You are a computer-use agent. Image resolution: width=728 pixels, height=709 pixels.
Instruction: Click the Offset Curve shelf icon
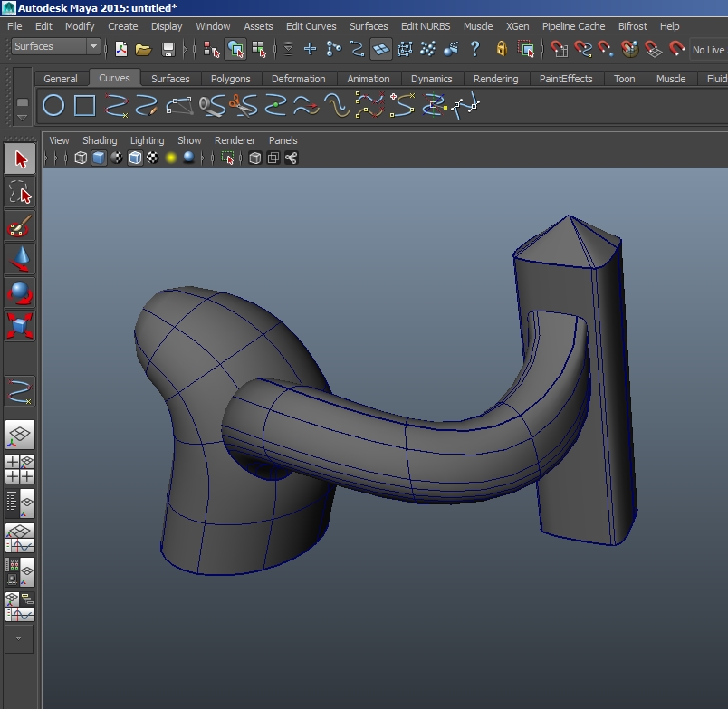pos(337,105)
